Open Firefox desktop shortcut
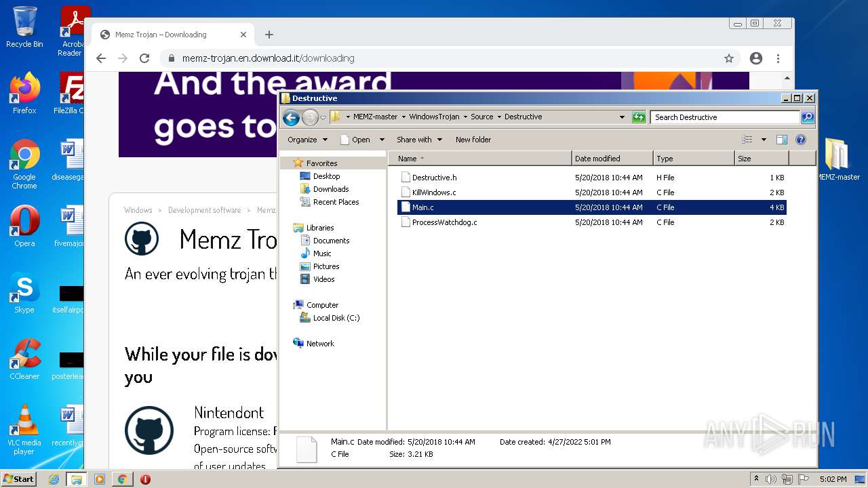Image resolution: width=868 pixels, height=488 pixels. (x=24, y=94)
